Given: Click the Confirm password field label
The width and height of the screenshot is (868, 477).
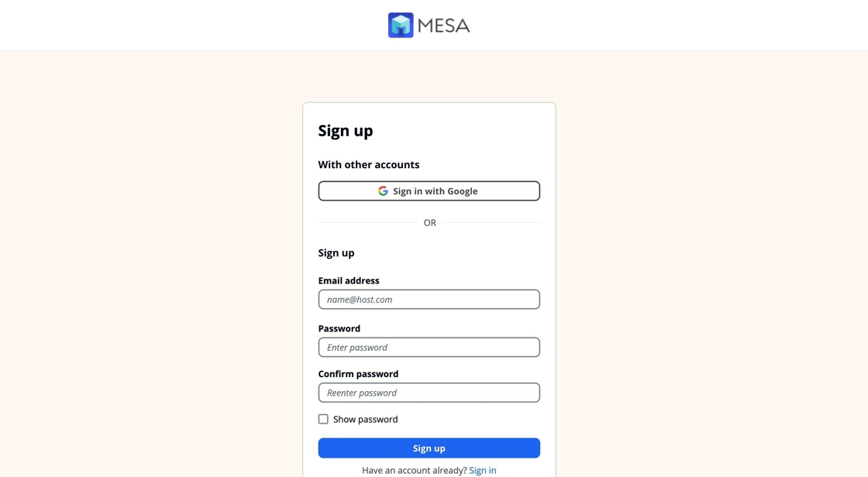Looking at the screenshot, I should click(x=358, y=373).
